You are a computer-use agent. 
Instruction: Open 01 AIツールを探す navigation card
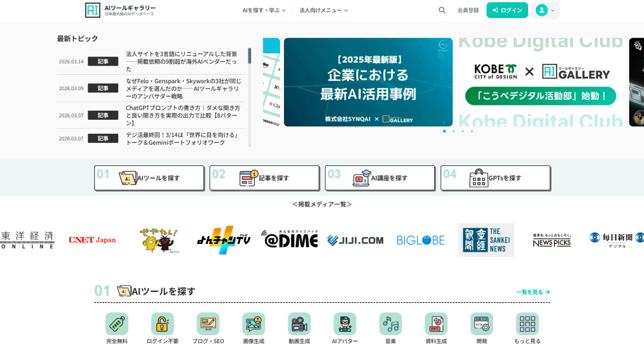coord(149,178)
